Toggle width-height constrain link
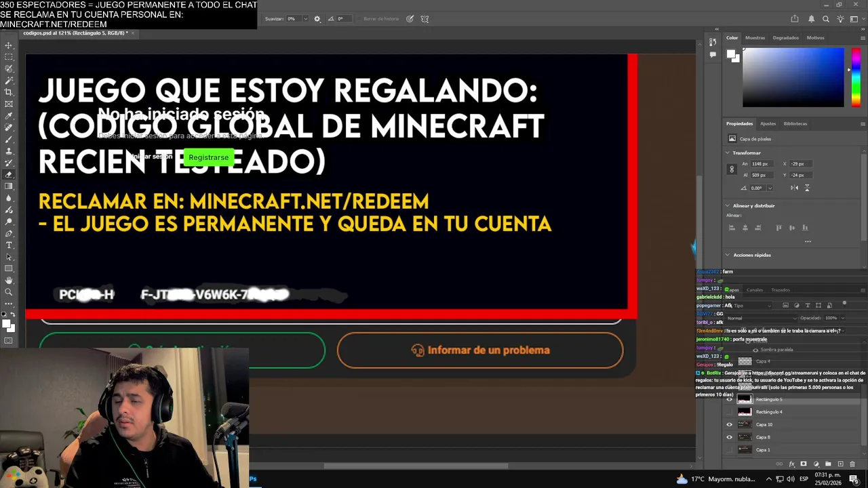This screenshot has height=488, width=868. 731,169
